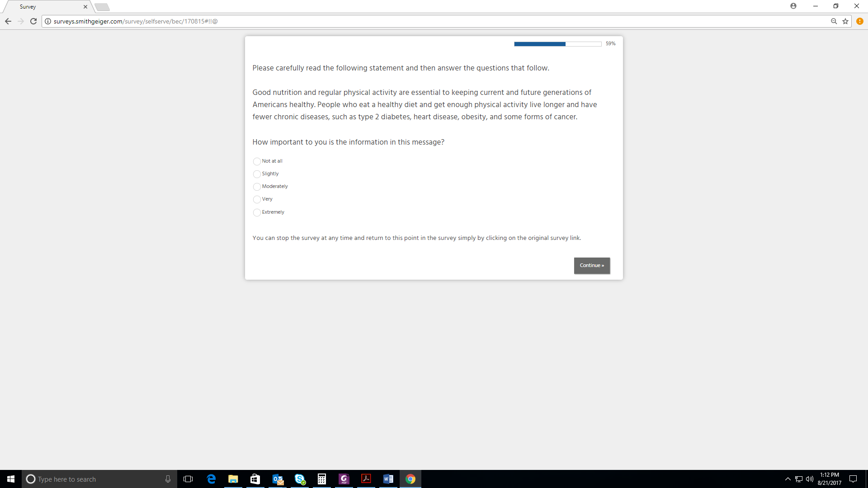Open a new browser tab
Image resolution: width=868 pixels, height=488 pixels.
pos(102,7)
